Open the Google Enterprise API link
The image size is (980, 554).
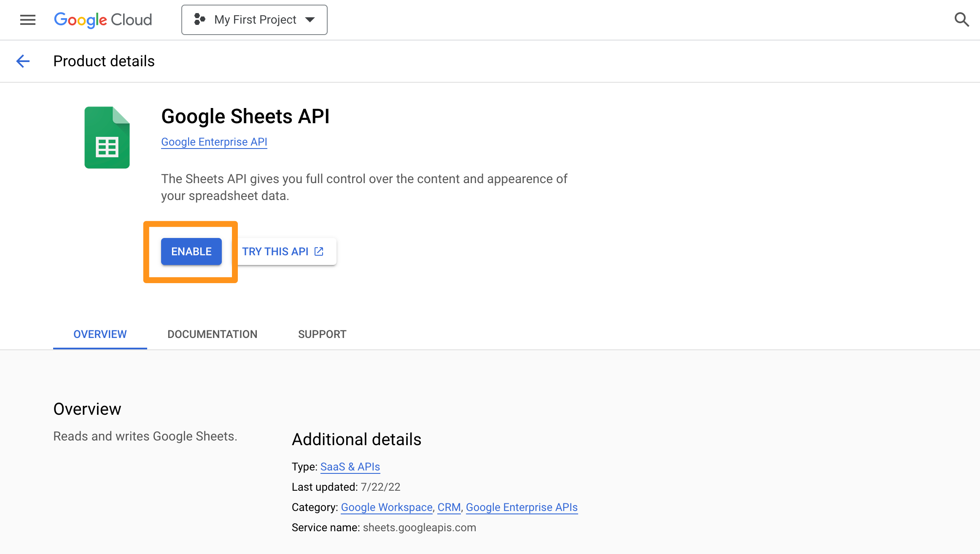[x=214, y=142]
